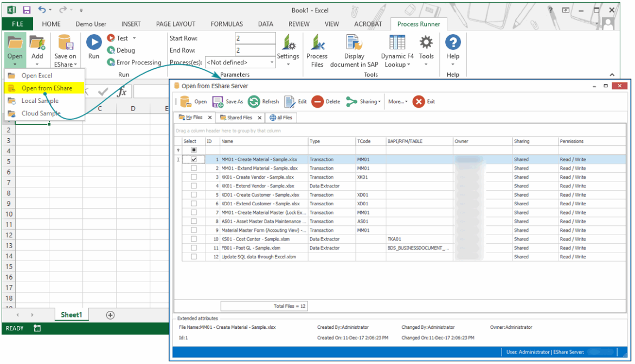
Task: Click Save As in EShare Server toolbar
Action: (228, 101)
